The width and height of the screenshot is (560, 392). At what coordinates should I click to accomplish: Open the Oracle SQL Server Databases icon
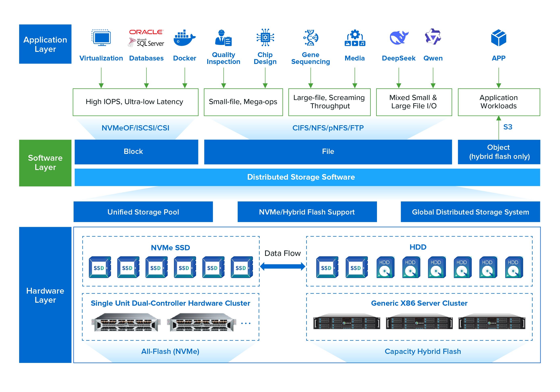coord(146,38)
